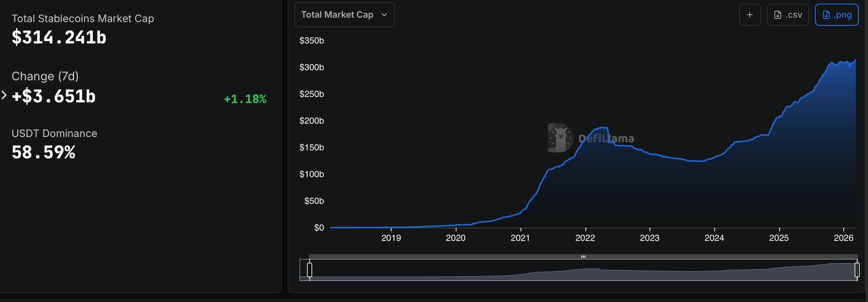
Task: Click the green +1.18% change percentage
Action: pyautogui.click(x=245, y=99)
